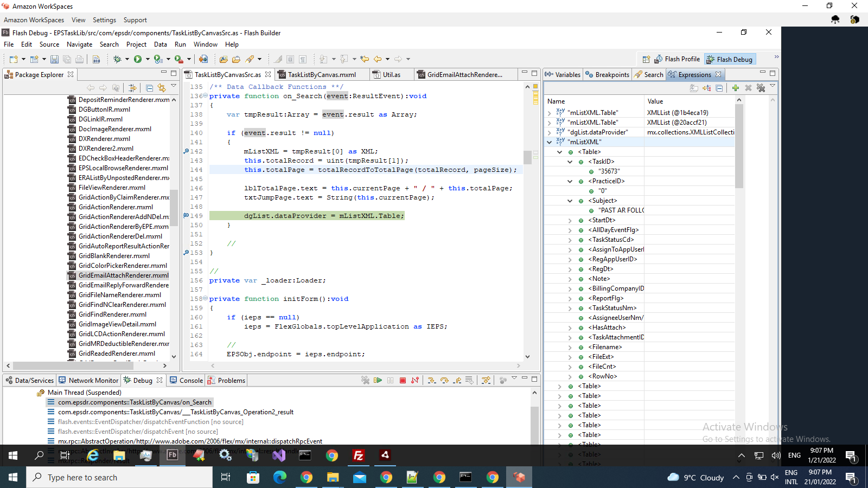The image size is (868, 488).
Task: Click the Open Perspective icon
Action: point(646,59)
